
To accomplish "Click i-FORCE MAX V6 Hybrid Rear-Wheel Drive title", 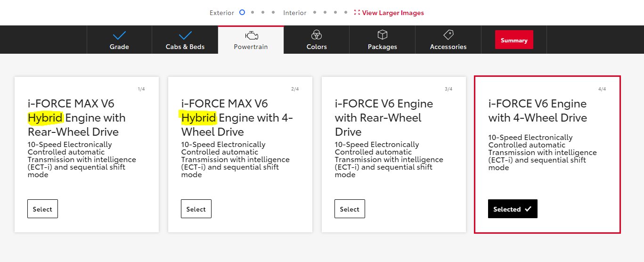I will coord(77,117).
